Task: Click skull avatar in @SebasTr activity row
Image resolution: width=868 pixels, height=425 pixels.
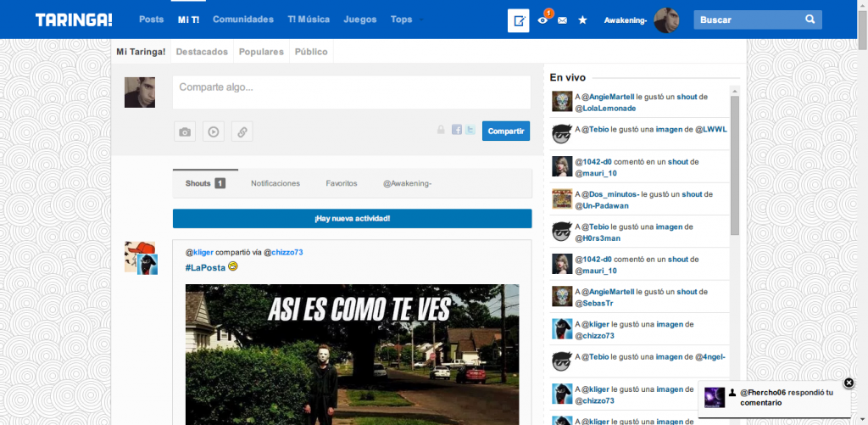Action: [562, 296]
